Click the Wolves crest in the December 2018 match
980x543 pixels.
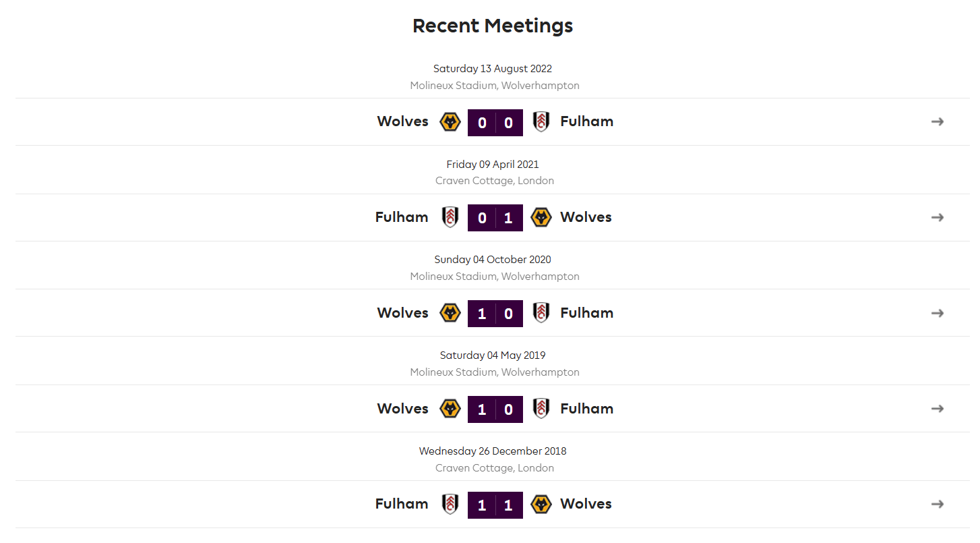[x=541, y=505]
